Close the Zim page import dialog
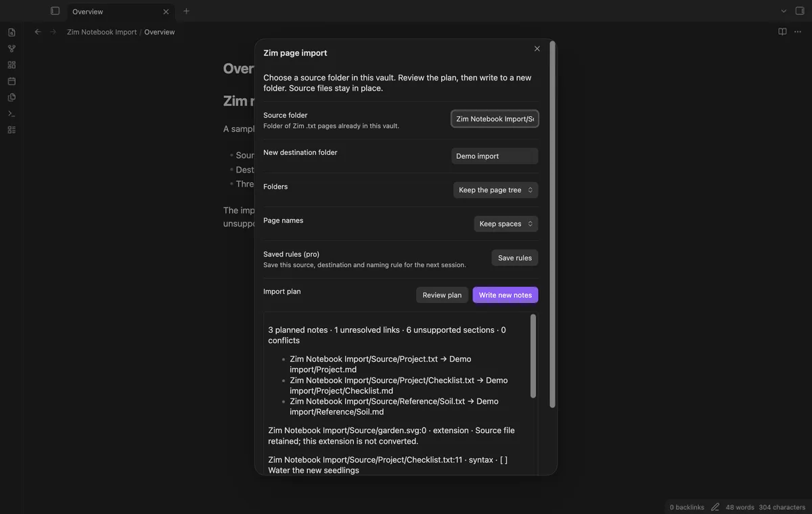This screenshot has width=812, height=514. [537, 49]
